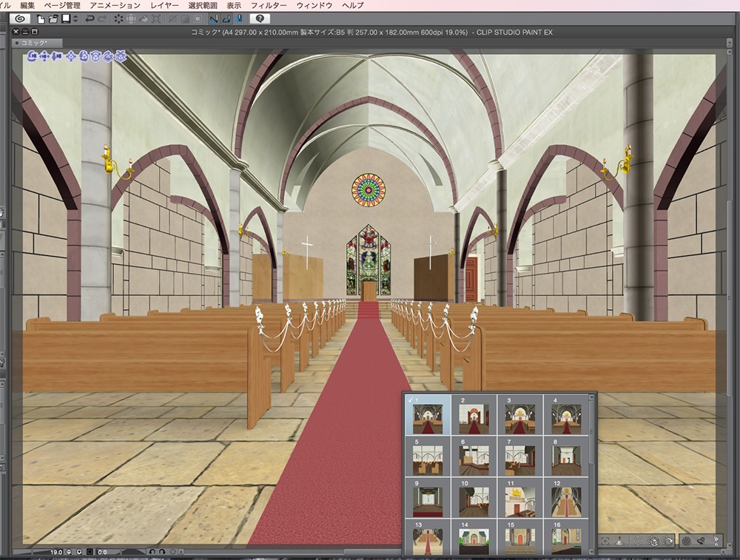Click Clear Outside Selection toolbar icon

131,19
